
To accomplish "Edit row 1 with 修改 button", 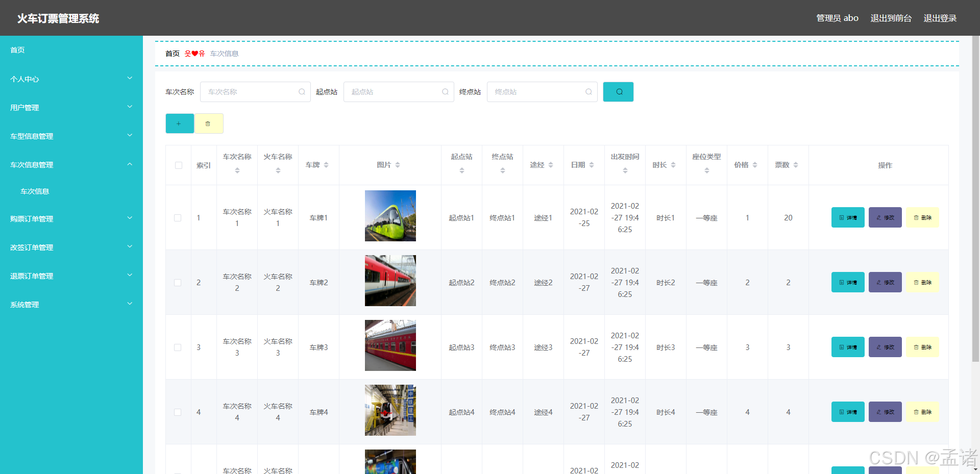I will pyautogui.click(x=885, y=217).
